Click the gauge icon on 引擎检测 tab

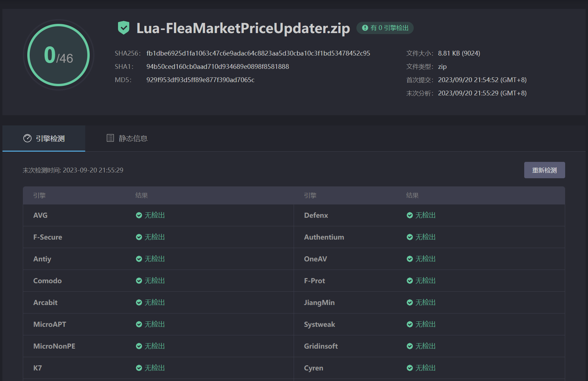[x=27, y=138]
